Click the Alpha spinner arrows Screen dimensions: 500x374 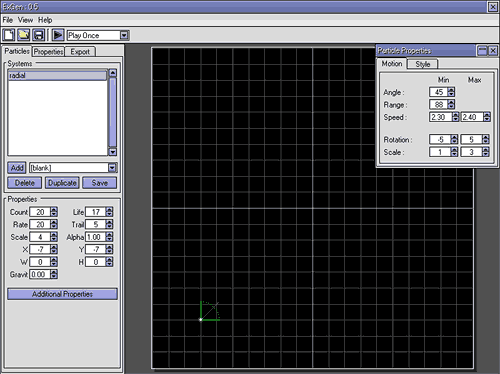point(109,237)
